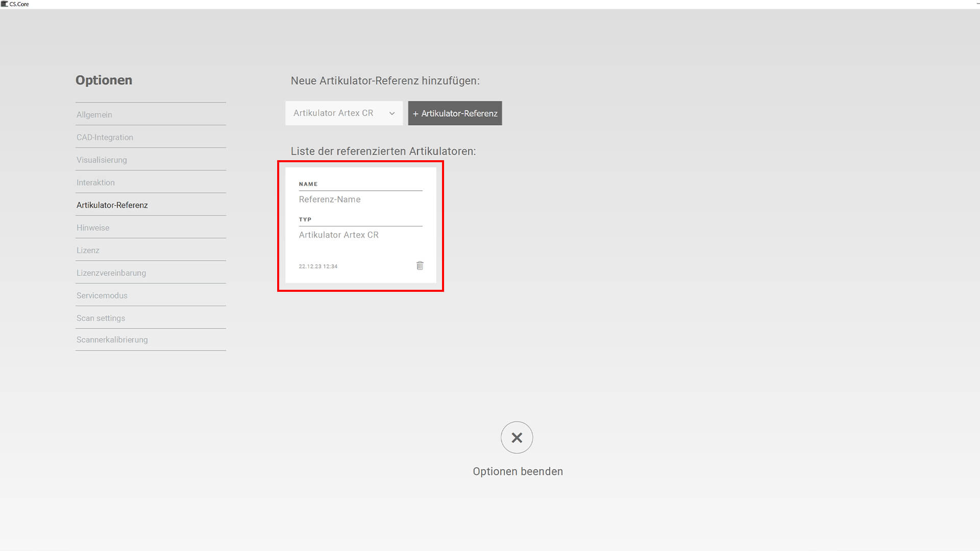The image size is (980, 551).
Task: Click the Typ value Artikulator Artex CR in the card
Action: point(338,235)
